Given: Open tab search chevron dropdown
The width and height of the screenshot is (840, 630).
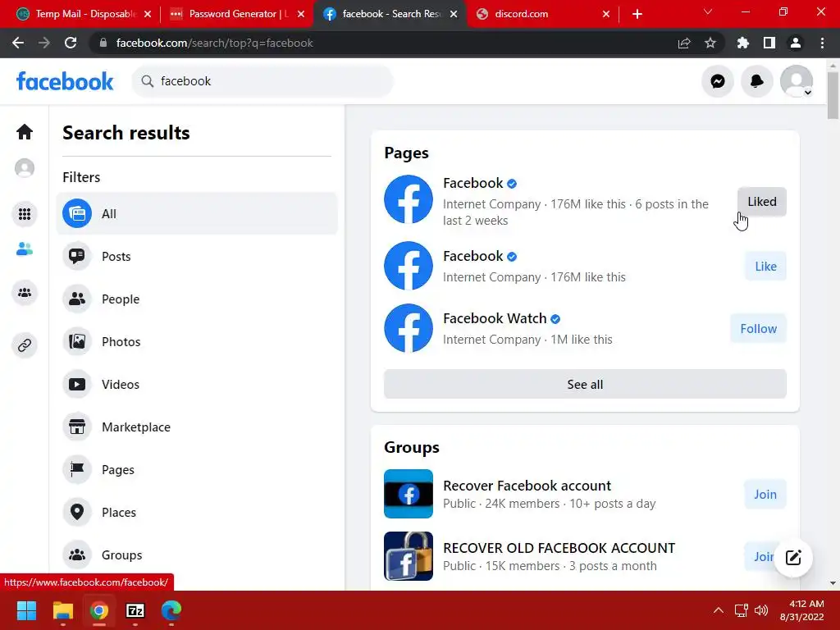Looking at the screenshot, I should (x=708, y=11).
